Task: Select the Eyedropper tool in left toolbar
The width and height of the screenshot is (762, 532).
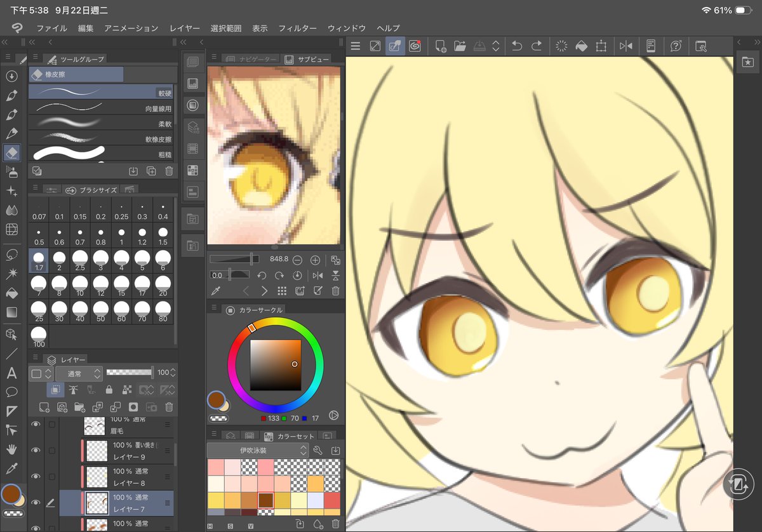Action: [11, 469]
